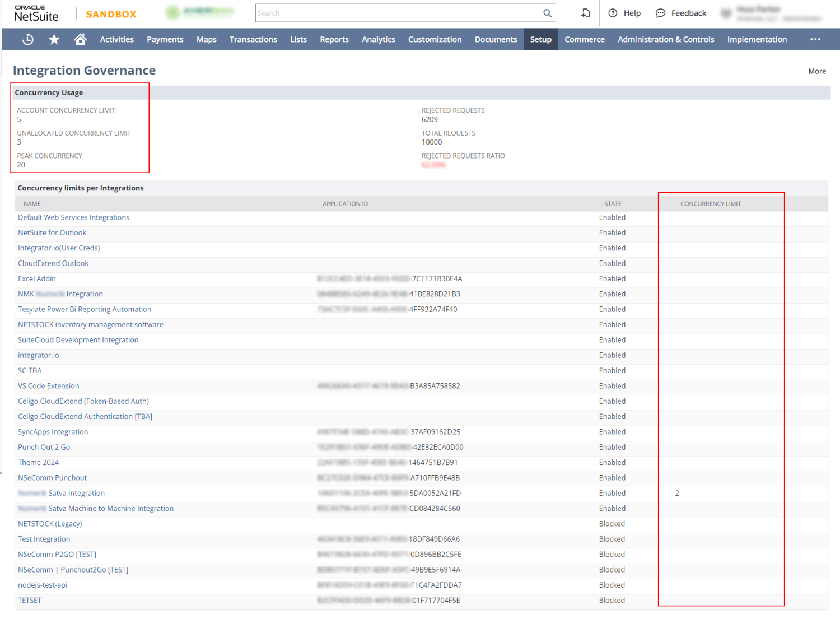Open VS Code Extension integration
The width and height of the screenshot is (840, 633).
[49, 386]
